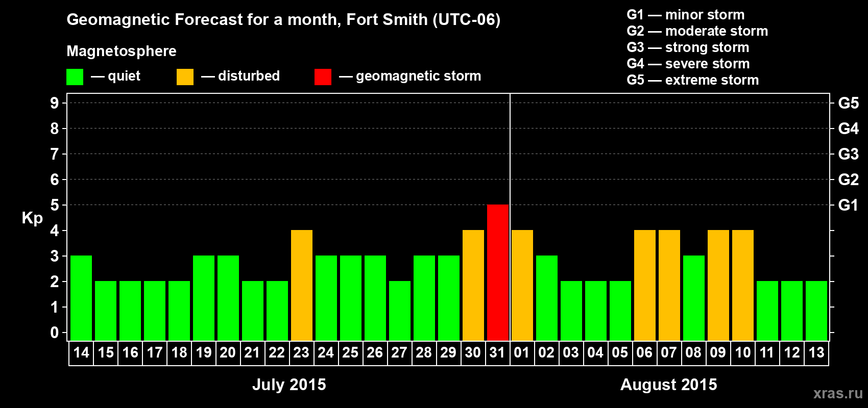Click the G5 right axis label
This screenshot has height=408, width=868.
tap(848, 103)
